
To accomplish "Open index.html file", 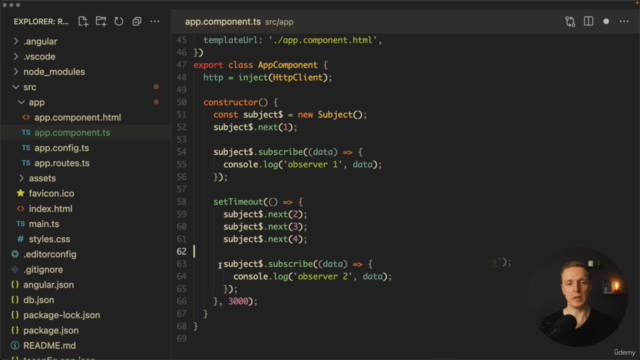I will [50, 209].
